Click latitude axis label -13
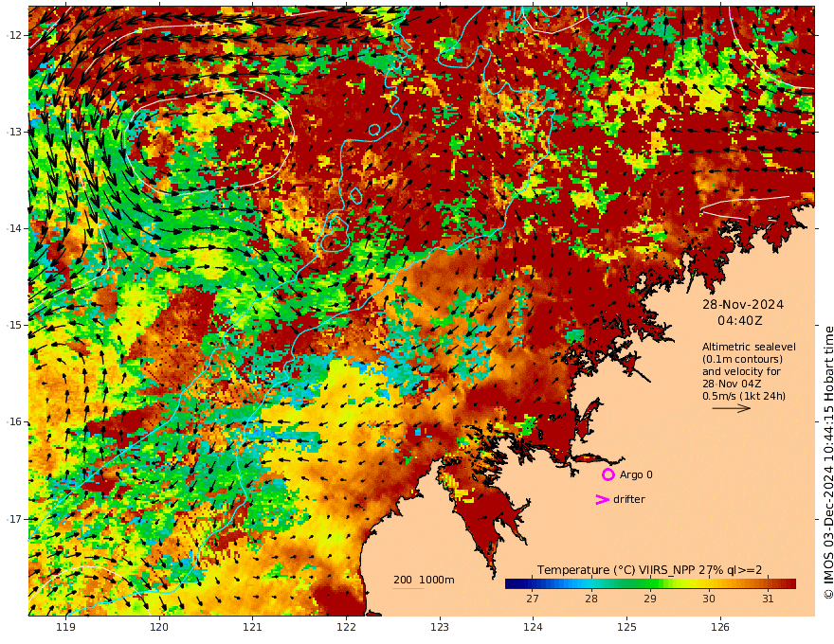This screenshot has width=834, height=644. point(15,132)
